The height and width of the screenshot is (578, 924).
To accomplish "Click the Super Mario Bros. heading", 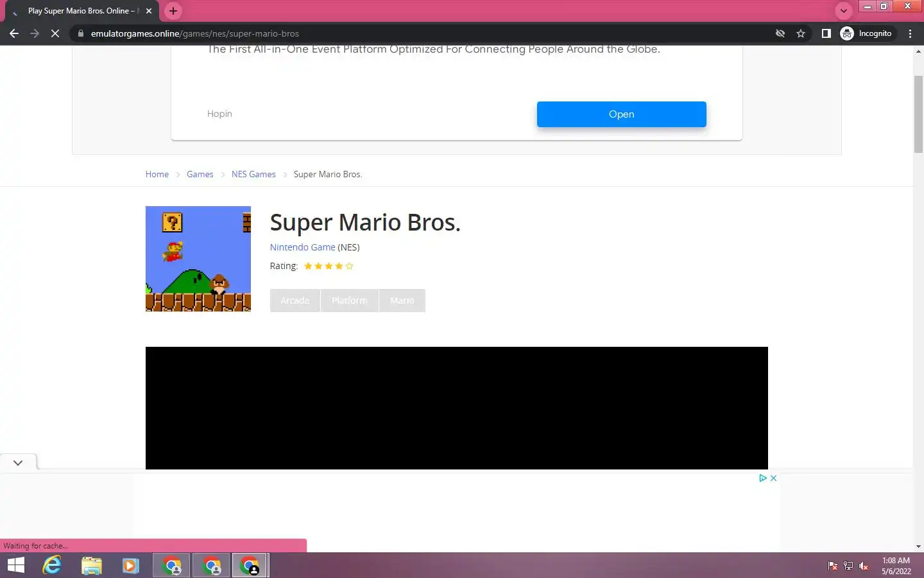I will 365,222.
